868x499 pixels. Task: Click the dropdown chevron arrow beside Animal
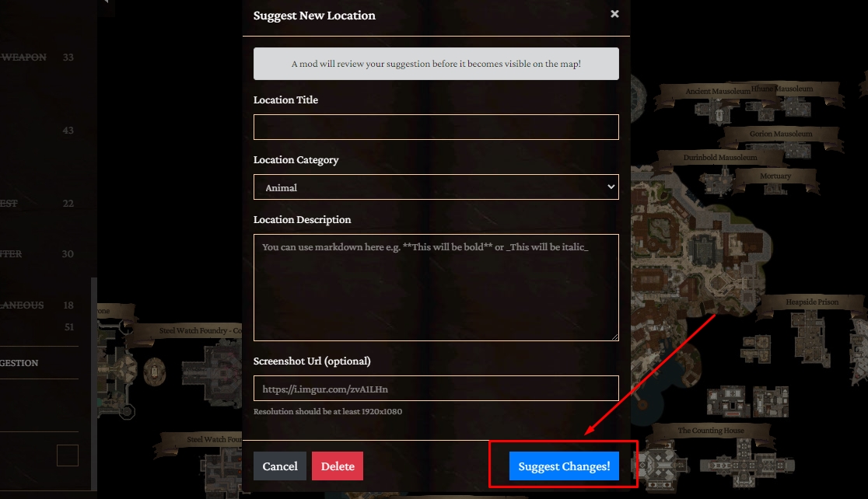click(x=611, y=187)
